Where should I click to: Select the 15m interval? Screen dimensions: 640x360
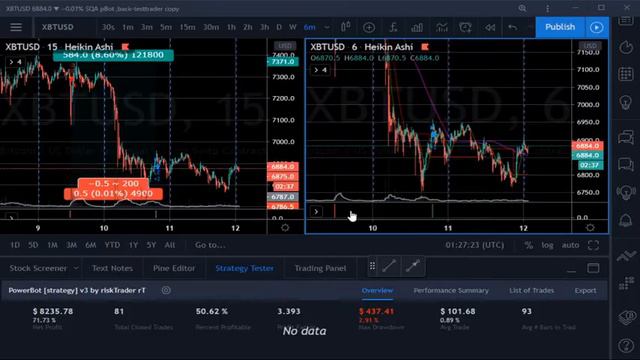pyautogui.click(x=187, y=27)
